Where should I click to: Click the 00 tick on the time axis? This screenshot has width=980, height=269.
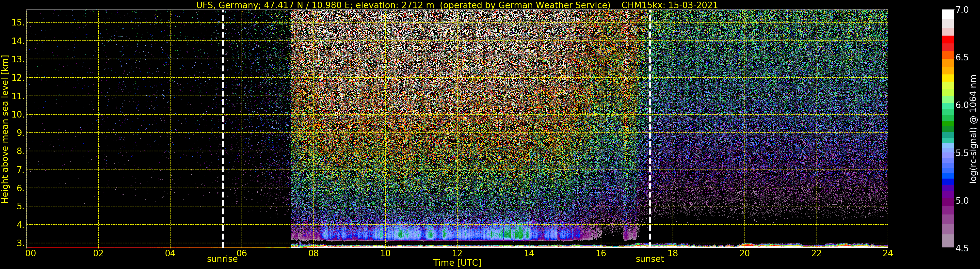click(x=30, y=253)
